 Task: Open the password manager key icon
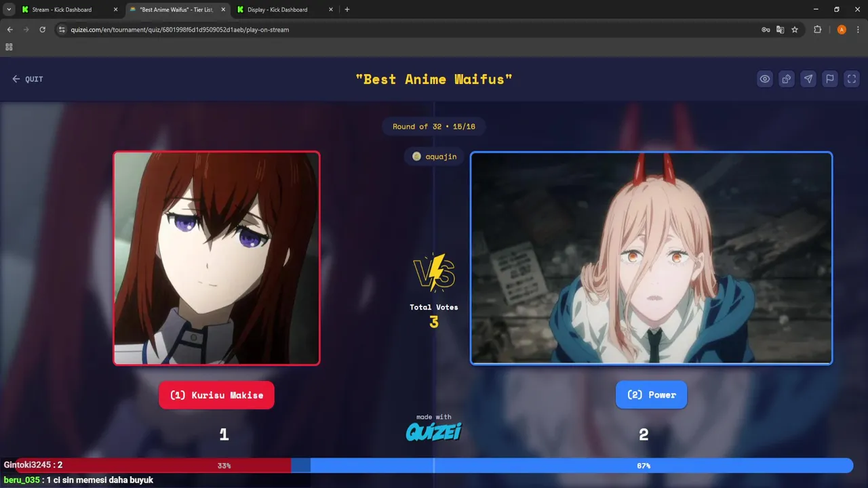click(766, 30)
